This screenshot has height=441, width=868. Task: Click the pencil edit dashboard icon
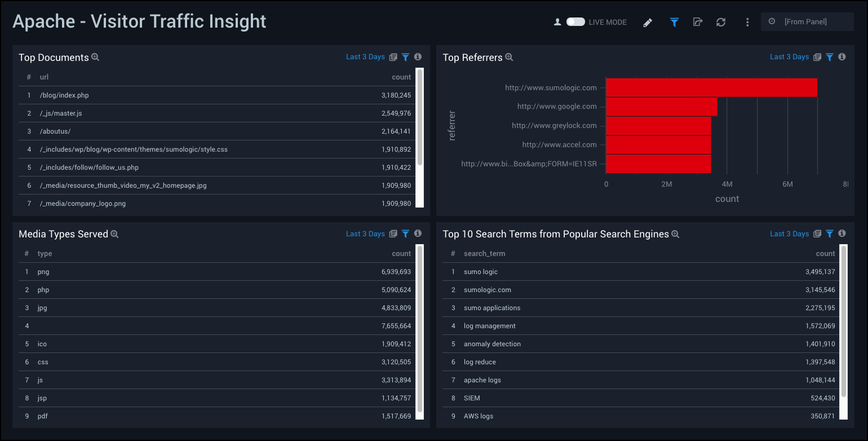(648, 23)
